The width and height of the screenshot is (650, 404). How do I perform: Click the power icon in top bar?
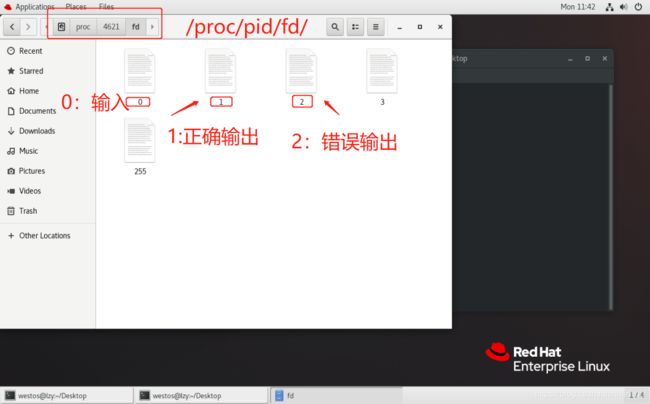coord(638,7)
